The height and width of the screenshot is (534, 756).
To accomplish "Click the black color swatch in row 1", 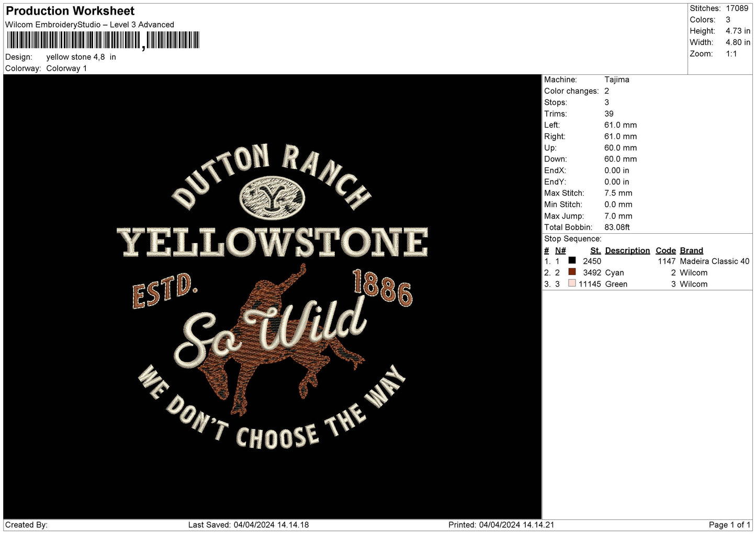I will click(x=572, y=260).
